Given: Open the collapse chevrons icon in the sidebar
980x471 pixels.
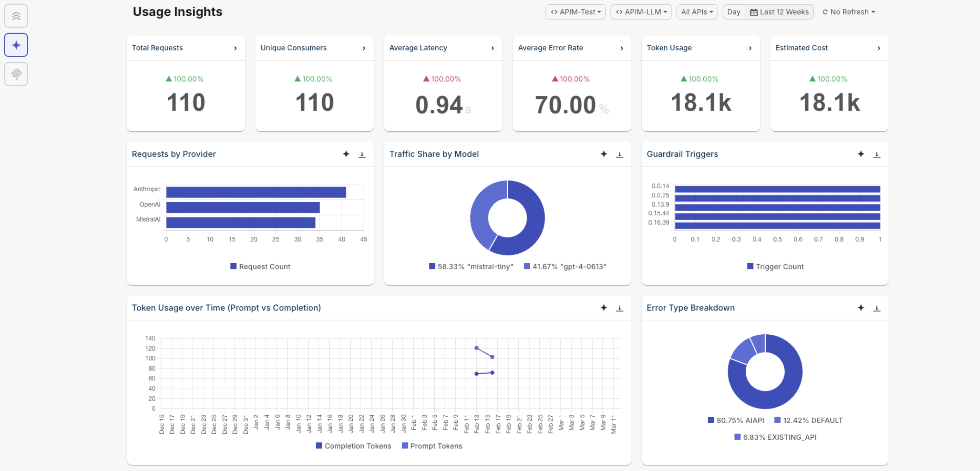Looking at the screenshot, I should pyautogui.click(x=16, y=16).
